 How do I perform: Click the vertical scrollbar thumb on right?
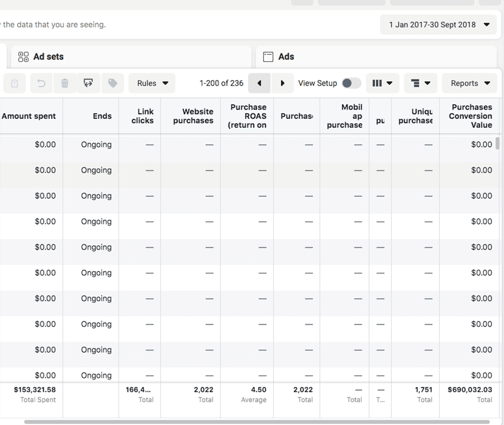pos(498,144)
